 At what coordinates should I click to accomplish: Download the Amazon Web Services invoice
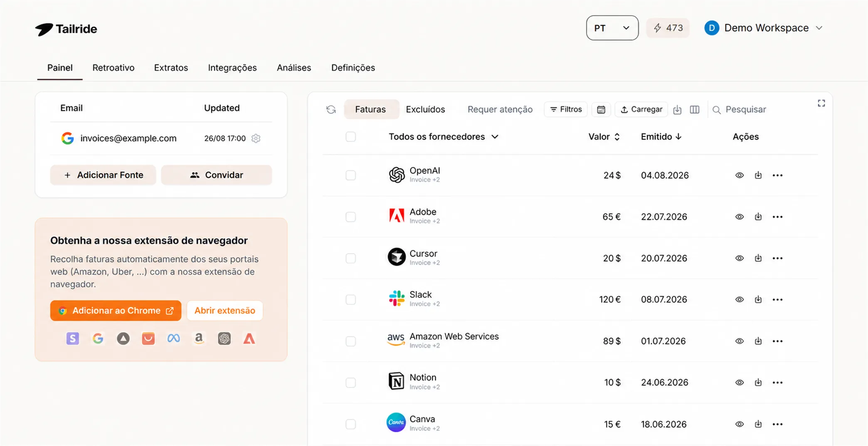[x=758, y=341]
